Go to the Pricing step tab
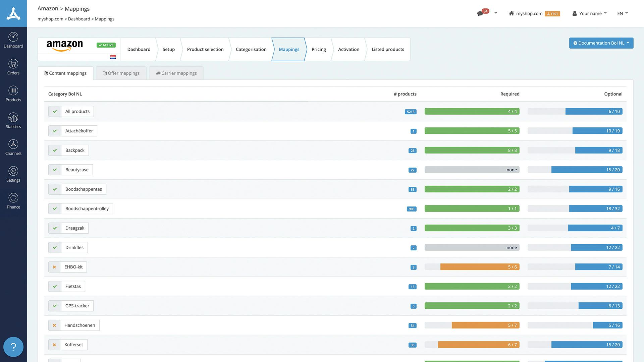644x362 pixels. coord(319,49)
